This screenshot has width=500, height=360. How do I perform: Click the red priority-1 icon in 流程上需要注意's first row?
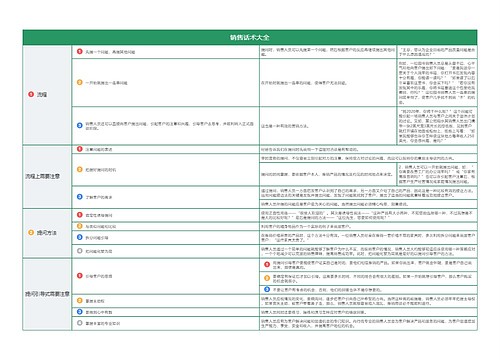point(80,149)
